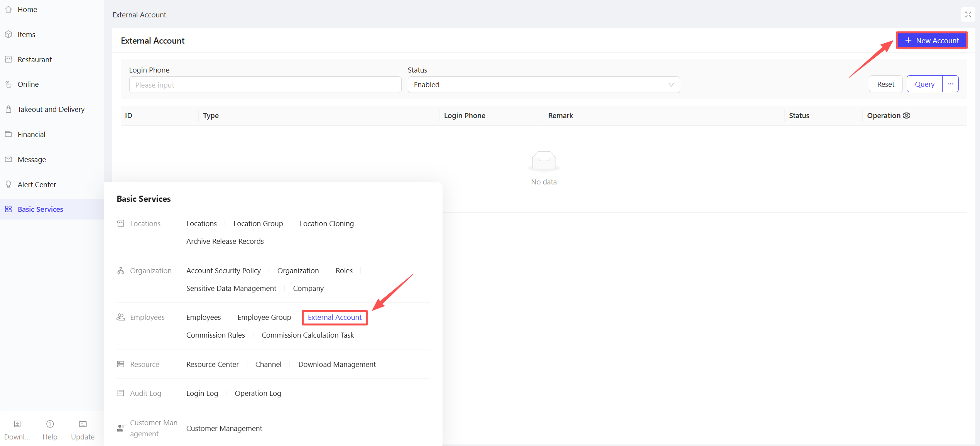Image resolution: width=980 pixels, height=446 pixels.
Task: Click the Home icon in sidebar
Action: pyautogui.click(x=8, y=9)
